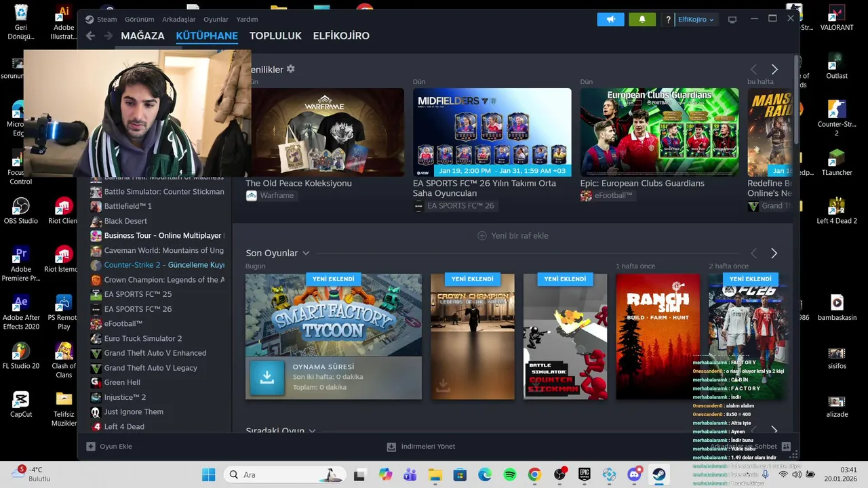Open Steam announcements via megaphone button
Viewport: 868px width, 488px height.
pyautogui.click(x=610, y=20)
